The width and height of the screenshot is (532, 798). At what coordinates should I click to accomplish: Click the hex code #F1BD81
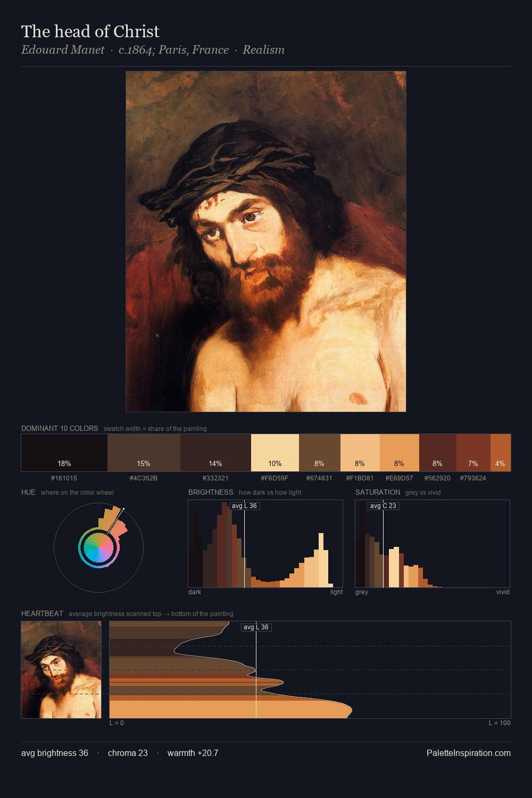[360, 478]
